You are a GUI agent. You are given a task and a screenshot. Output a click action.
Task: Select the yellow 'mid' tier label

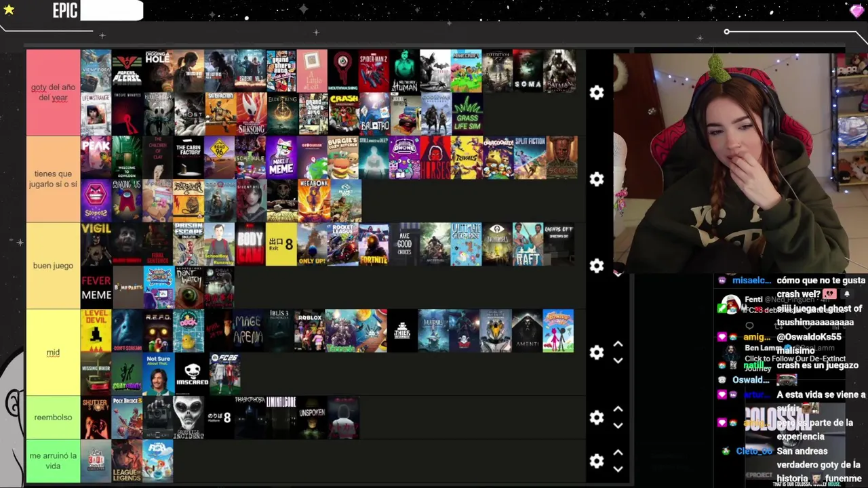point(53,352)
